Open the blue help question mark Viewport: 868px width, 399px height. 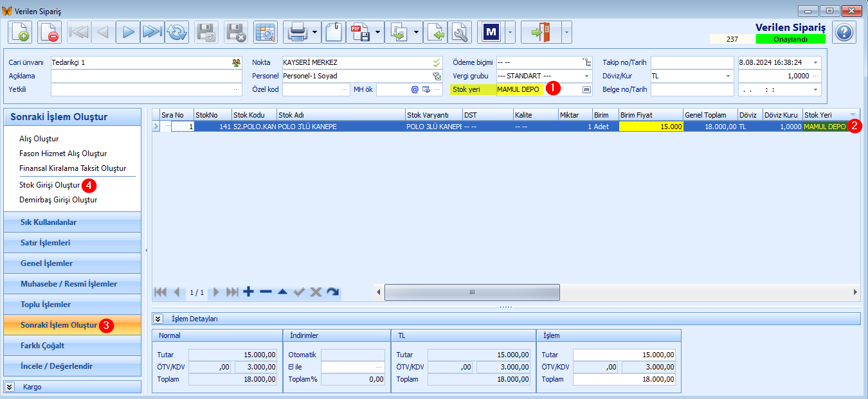pyautogui.click(x=844, y=32)
